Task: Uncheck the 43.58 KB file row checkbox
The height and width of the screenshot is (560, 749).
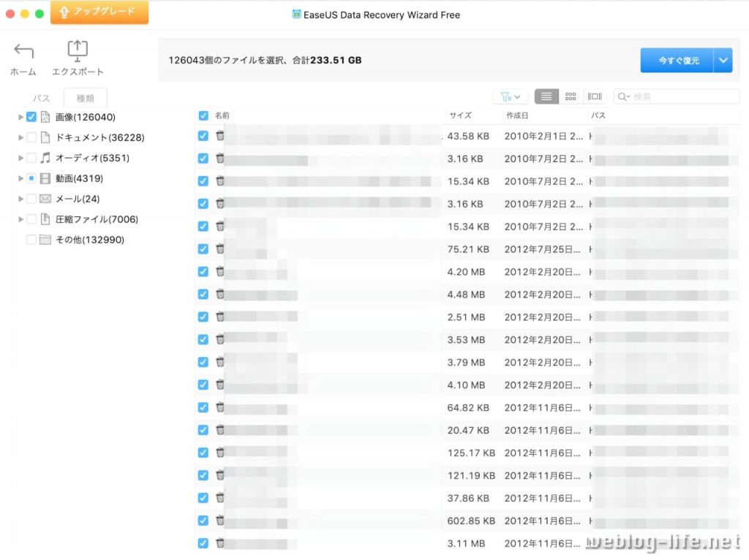Action: click(203, 136)
